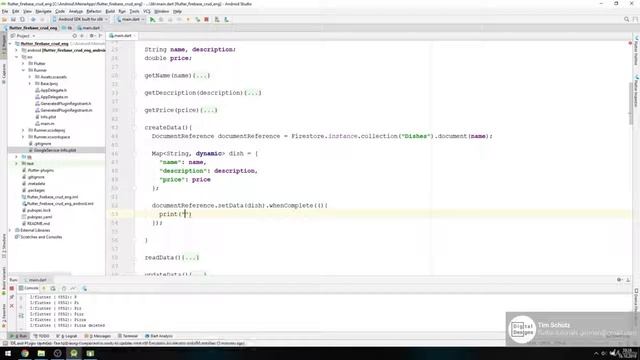
Task: Click the Search Everywhere magnifier icon
Action: (627, 19)
